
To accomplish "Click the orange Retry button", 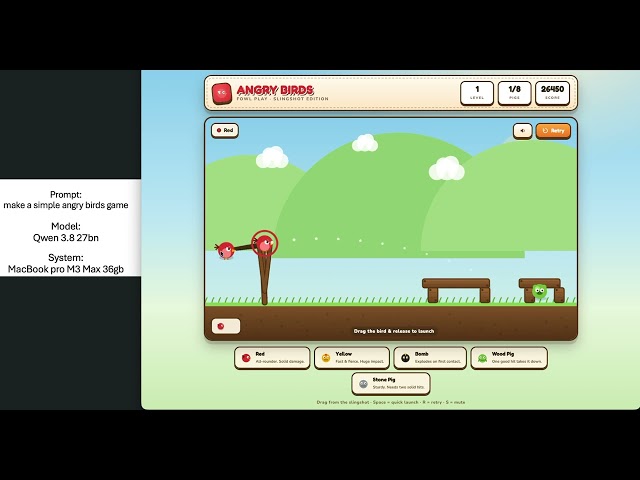I will [x=553, y=131].
